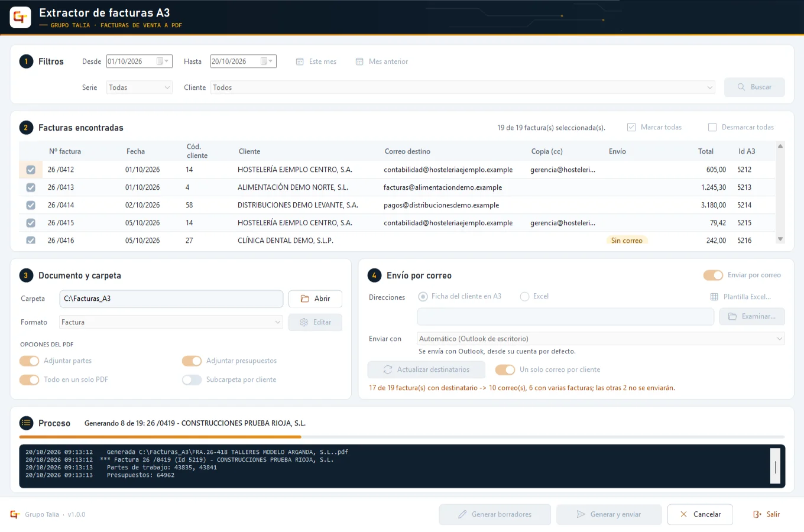
Task: Click the send icon on Generar y enviar
Action: [581, 514]
